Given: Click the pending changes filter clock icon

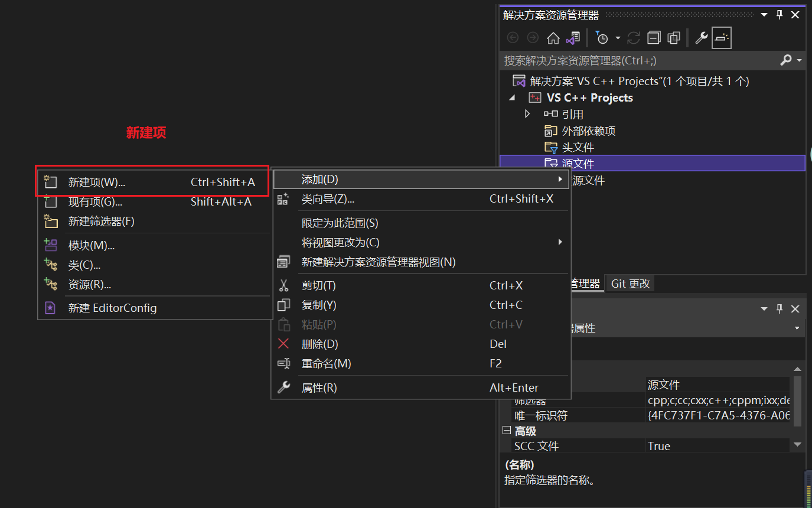Looking at the screenshot, I should tap(602, 38).
